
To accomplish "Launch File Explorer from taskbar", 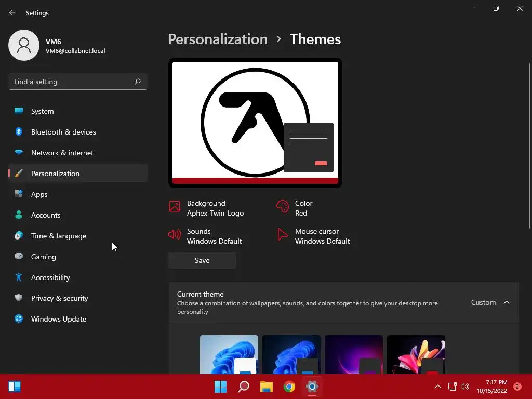I will pos(267,387).
